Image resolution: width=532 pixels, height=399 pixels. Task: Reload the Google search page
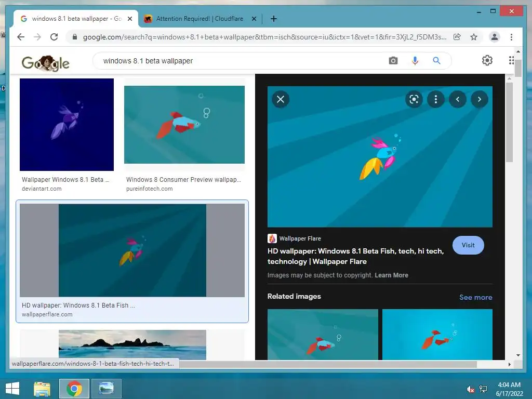(54, 37)
